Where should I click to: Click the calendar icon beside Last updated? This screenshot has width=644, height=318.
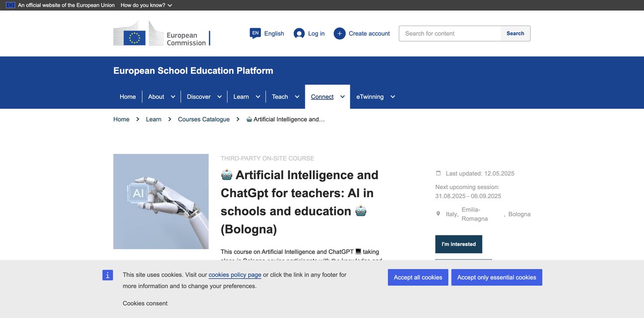438,173
